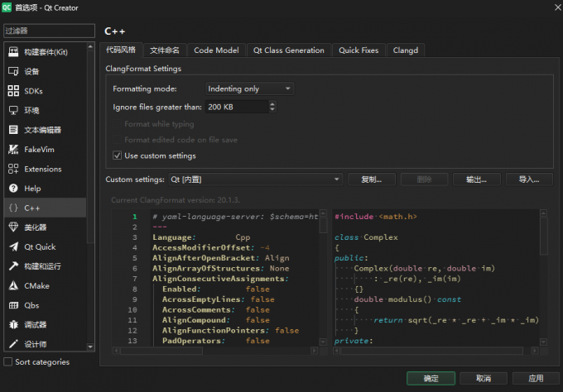563x392 pixels.
Task: Open the Clangd tab
Action: coord(406,50)
